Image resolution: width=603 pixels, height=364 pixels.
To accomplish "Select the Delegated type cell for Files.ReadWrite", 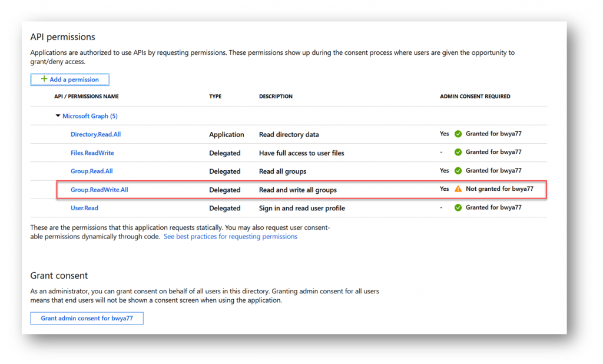I will pos(224,153).
